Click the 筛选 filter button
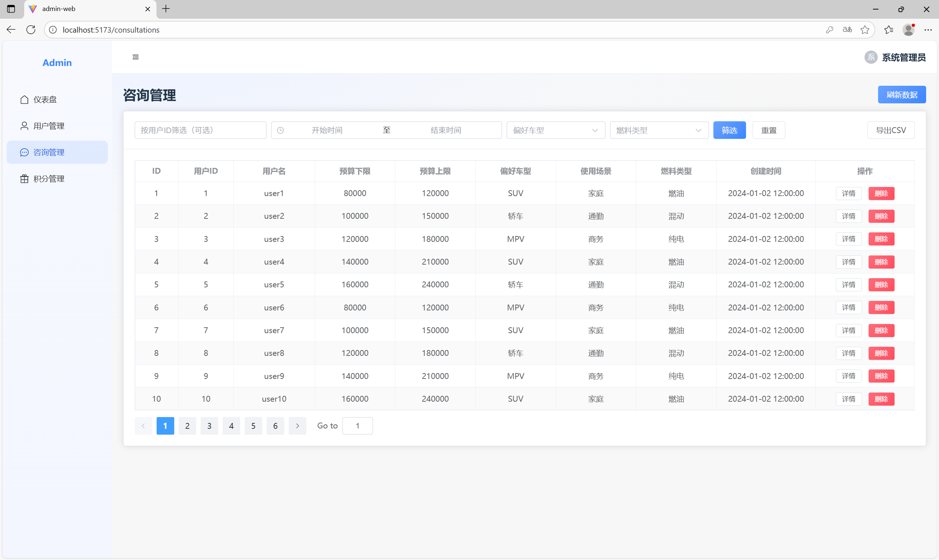939x560 pixels. pyautogui.click(x=729, y=130)
